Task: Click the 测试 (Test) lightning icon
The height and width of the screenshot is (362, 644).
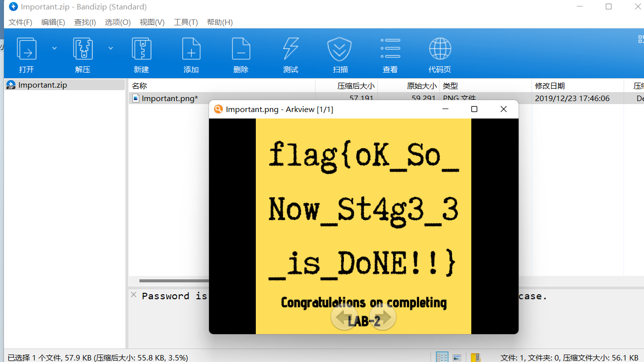Action: (x=291, y=49)
